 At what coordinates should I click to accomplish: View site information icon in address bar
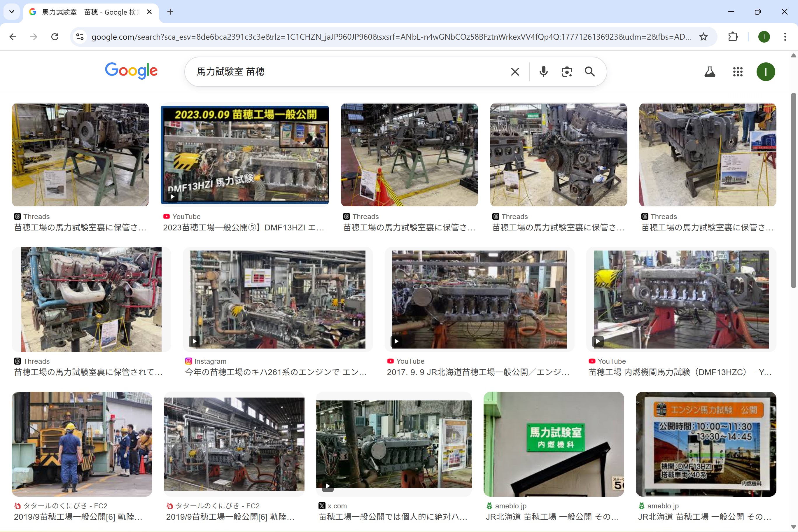[x=80, y=37]
